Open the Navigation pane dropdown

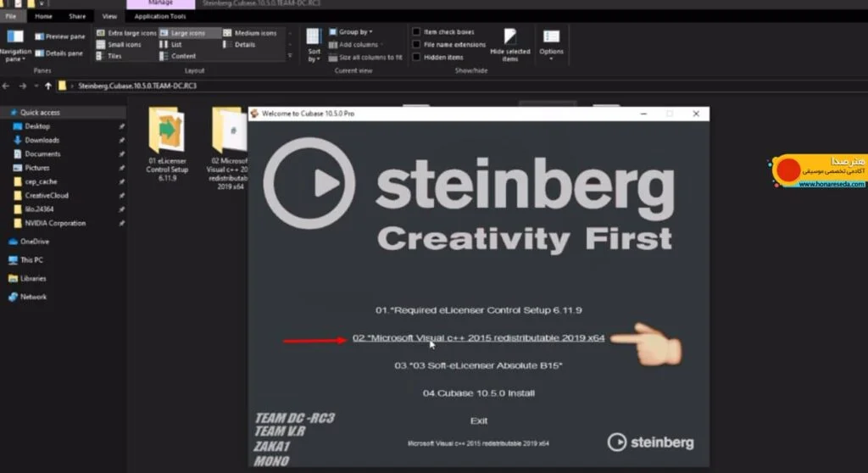pos(15,45)
